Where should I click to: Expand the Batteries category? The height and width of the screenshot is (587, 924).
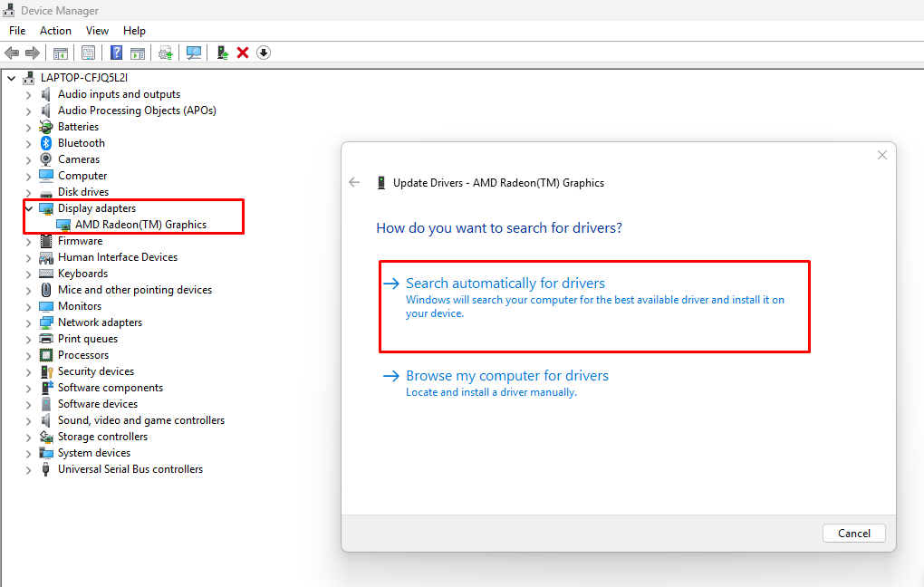[29, 127]
